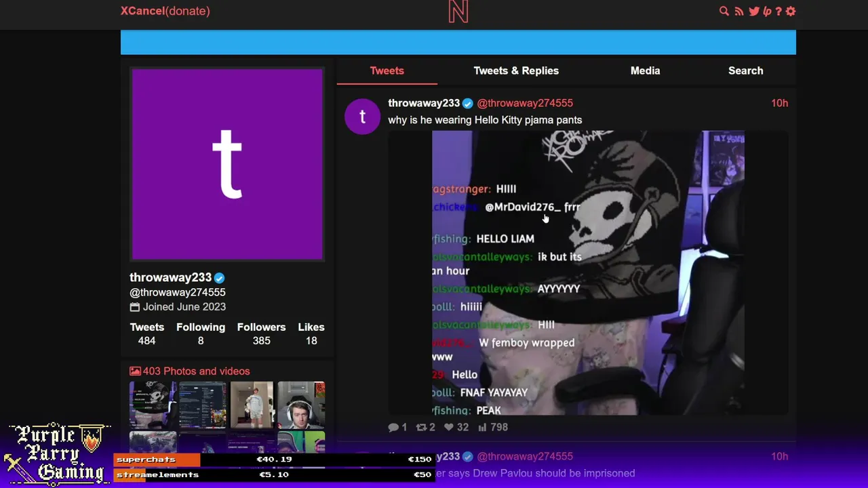
Task: Open the question mark About icon
Action: click(778, 11)
